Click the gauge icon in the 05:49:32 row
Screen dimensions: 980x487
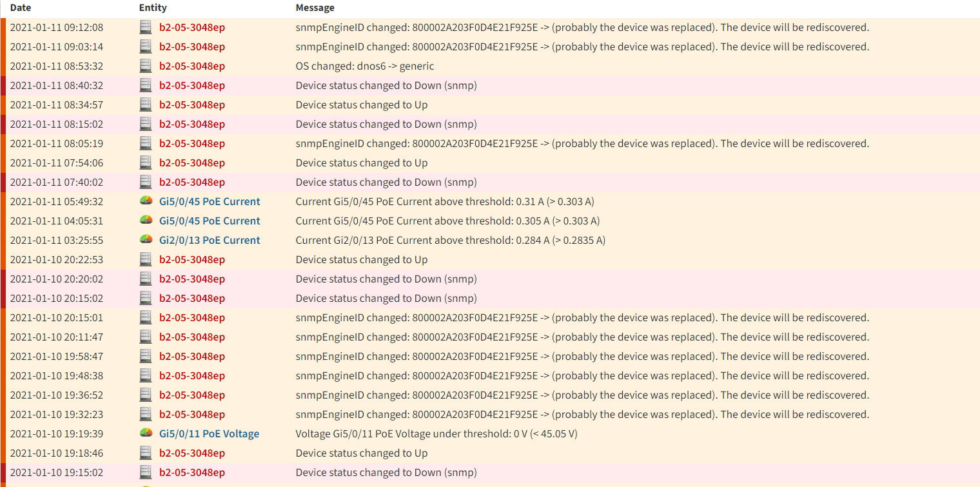coord(146,201)
